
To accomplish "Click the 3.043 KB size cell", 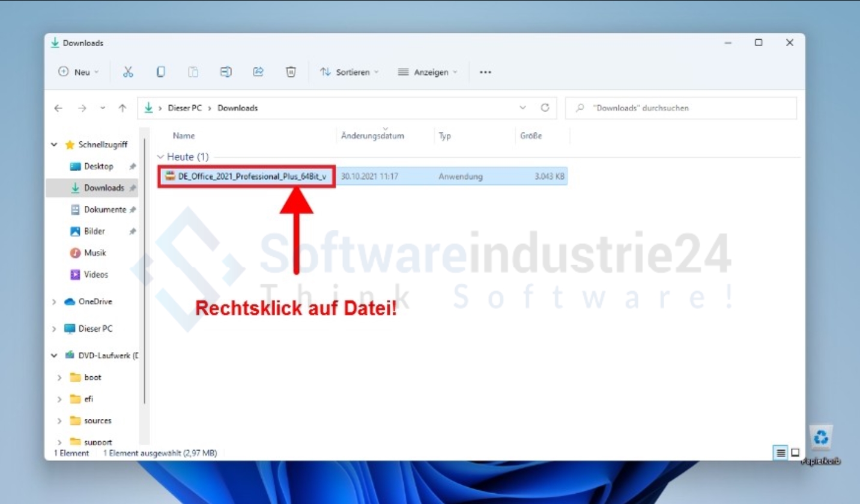I will [549, 176].
